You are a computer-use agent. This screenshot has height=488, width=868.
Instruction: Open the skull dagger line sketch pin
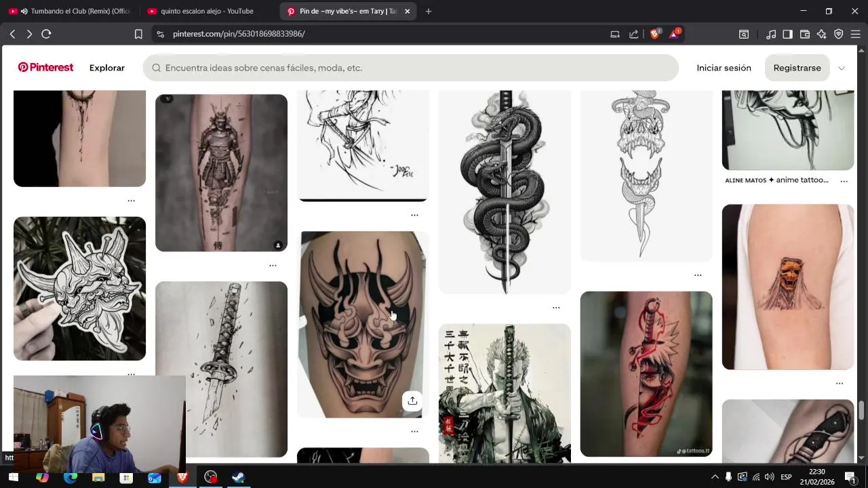(646, 175)
